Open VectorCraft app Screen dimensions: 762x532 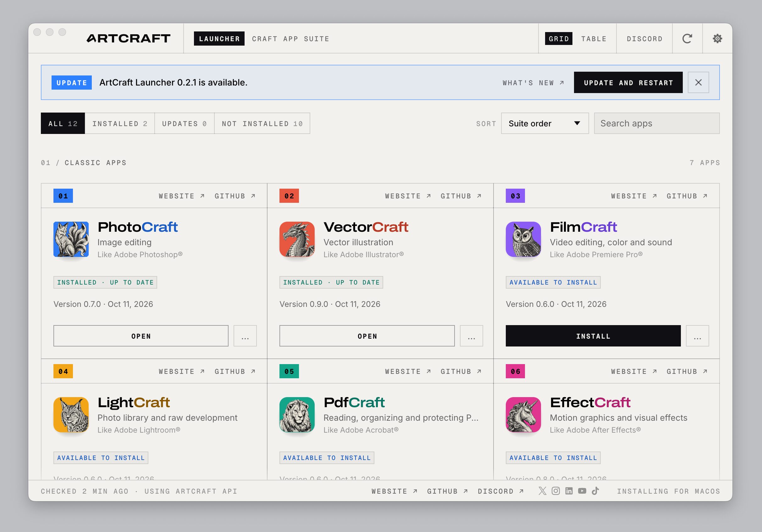coord(367,336)
